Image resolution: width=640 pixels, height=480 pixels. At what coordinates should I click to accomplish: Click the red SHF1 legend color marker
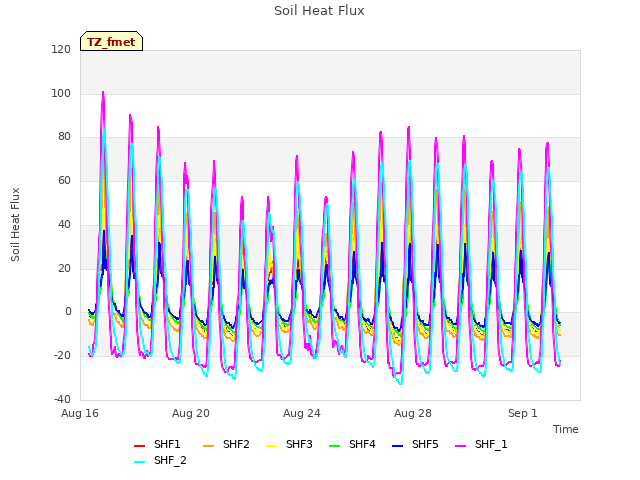tap(140, 446)
